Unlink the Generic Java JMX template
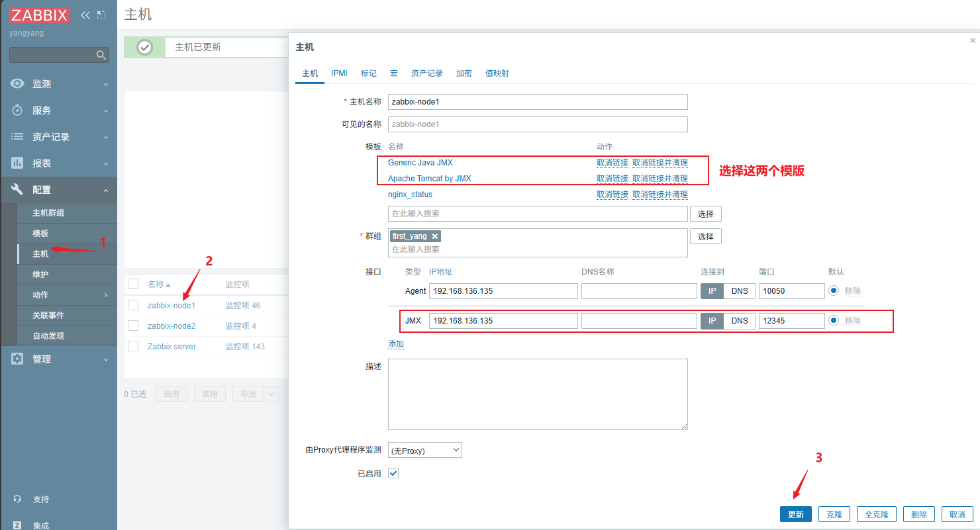This screenshot has width=980, height=530. [x=612, y=163]
